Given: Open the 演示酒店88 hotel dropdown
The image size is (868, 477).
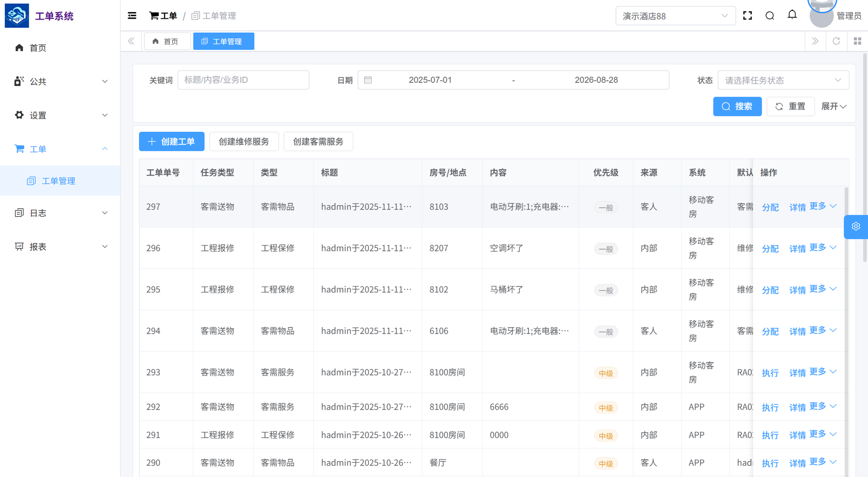Looking at the screenshot, I should click(x=675, y=16).
